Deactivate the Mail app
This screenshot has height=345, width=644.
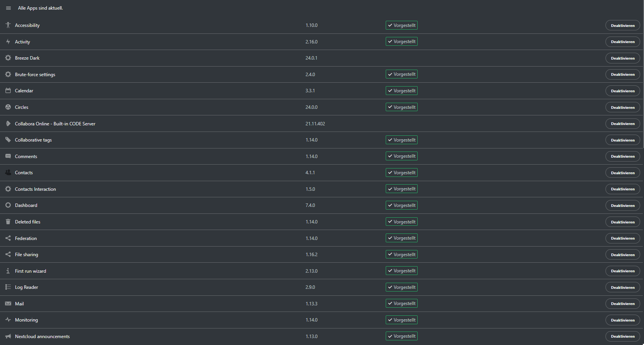tap(622, 303)
